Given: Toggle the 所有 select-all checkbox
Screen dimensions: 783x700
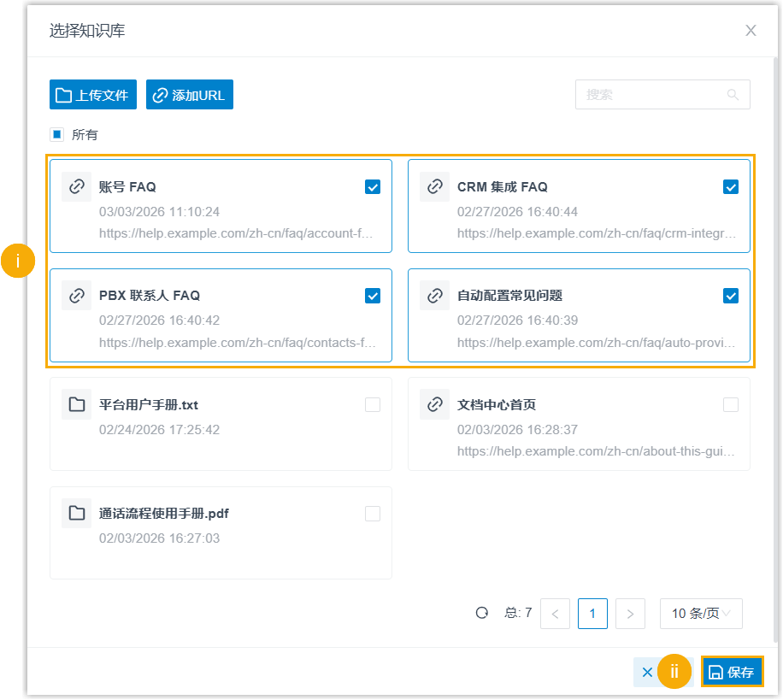Looking at the screenshot, I should point(56,134).
